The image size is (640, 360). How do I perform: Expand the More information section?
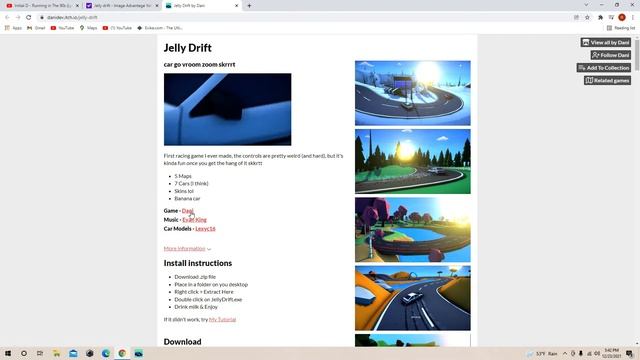tap(187, 249)
